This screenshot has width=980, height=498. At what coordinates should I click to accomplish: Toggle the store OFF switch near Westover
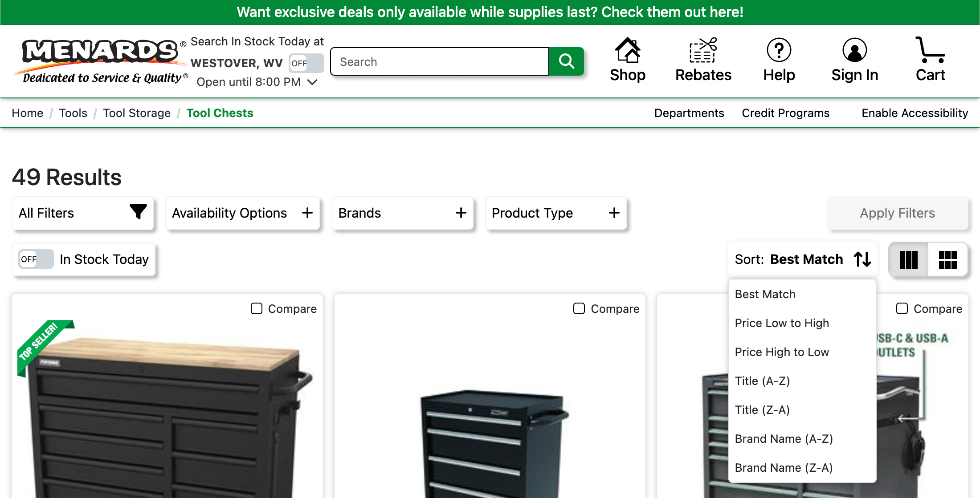click(306, 63)
